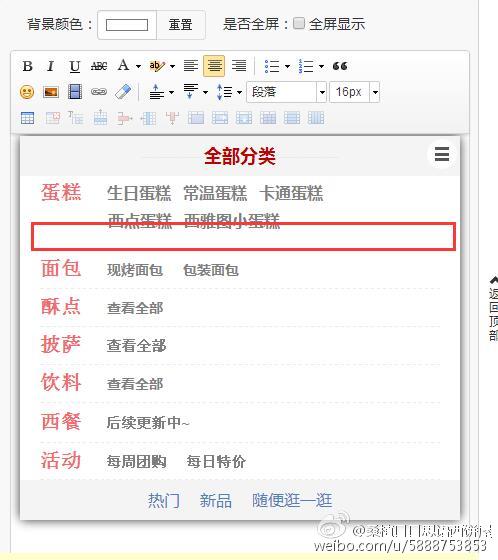Pick a background color swatch

coord(127,25)
